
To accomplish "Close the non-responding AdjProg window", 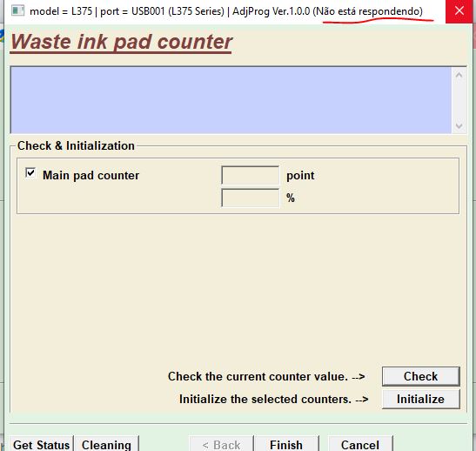I will (459, 11).
